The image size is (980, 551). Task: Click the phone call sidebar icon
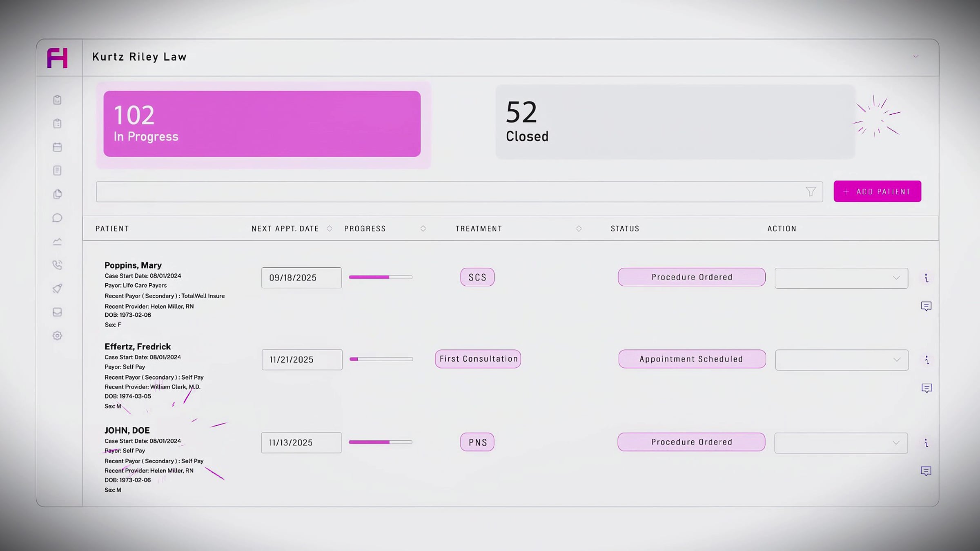[x=57, y=265]
